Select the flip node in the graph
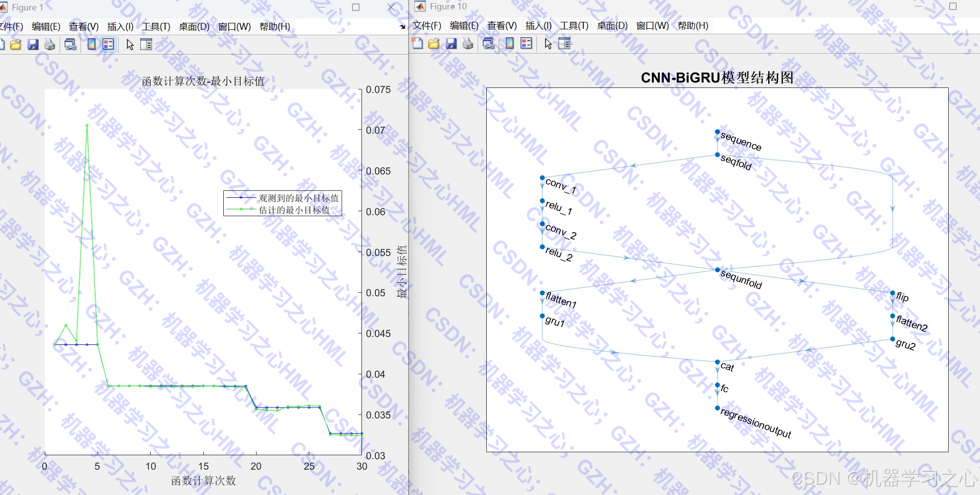This screenshot has width=980, height=495. [x=892, y=293]
